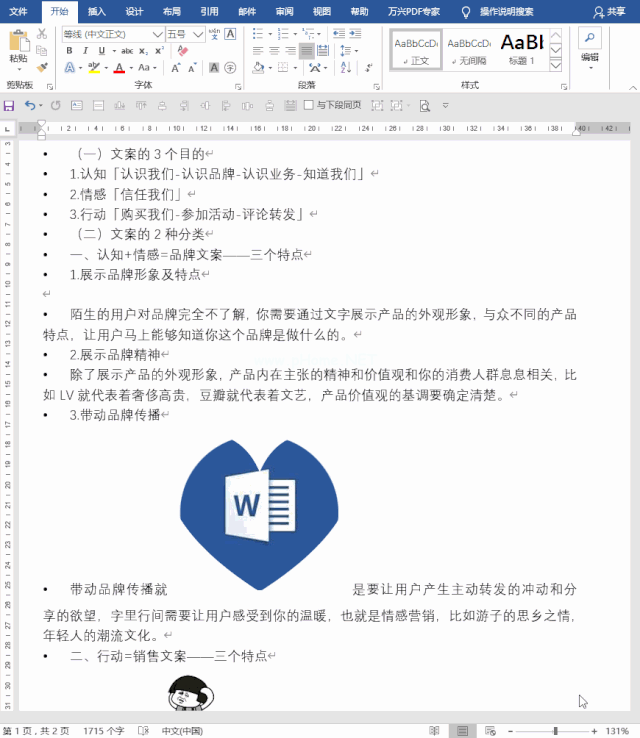Apply the 标题 1 heading style
The height and width of the screenshot is (738, 640).
522,47
